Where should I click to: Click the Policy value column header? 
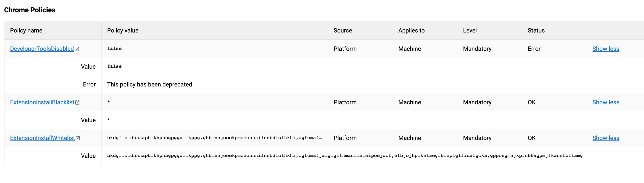tap(123, 30)
